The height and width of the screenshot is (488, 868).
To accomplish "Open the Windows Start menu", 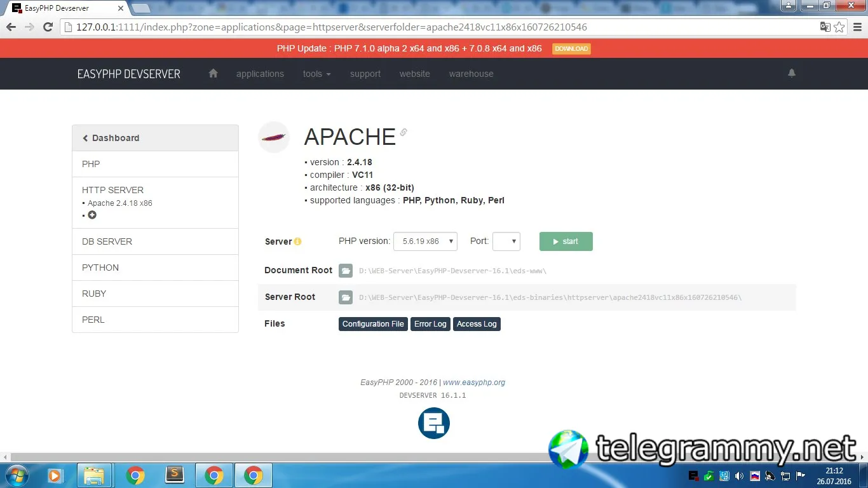I will pyautogui.click(x=16, y=475).
